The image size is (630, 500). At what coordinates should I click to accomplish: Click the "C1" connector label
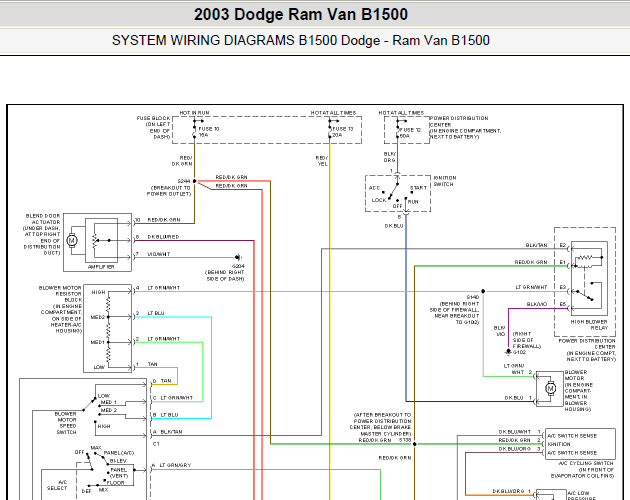pos(156,444)
